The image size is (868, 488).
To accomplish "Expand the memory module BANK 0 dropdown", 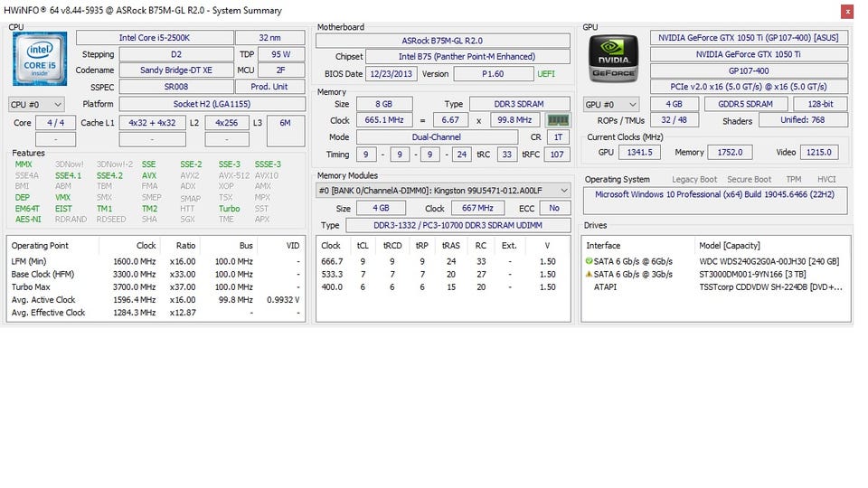I will (443, 191).
